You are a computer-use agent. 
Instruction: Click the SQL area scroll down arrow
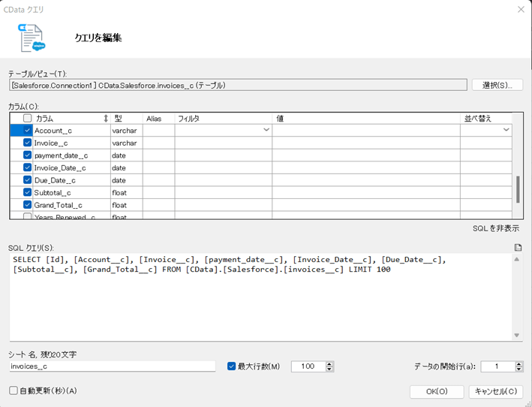point(517,335)
